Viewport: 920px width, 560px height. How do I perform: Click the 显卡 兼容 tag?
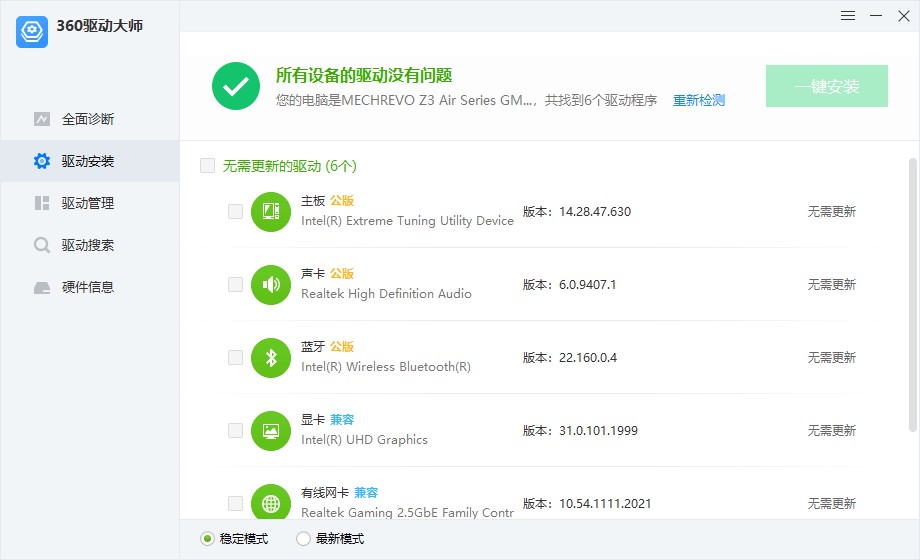tap(341, 420)
